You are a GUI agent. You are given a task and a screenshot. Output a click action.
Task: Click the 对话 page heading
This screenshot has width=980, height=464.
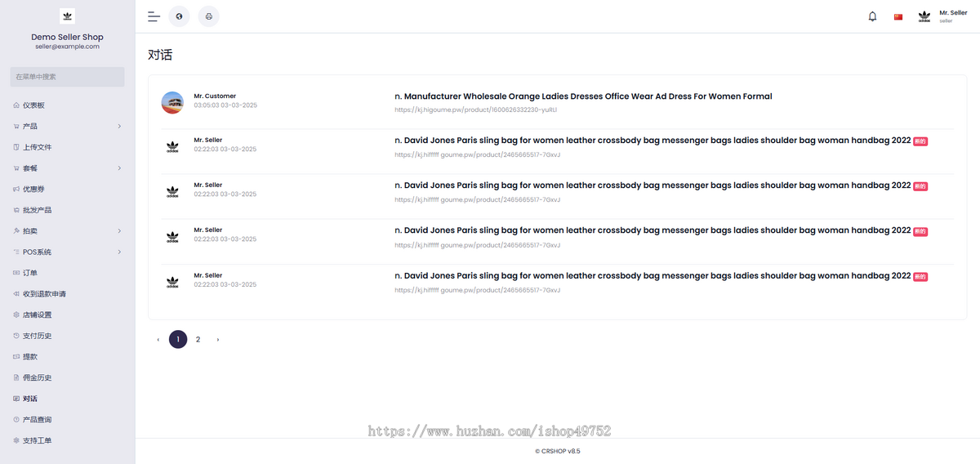coord(160,56)
